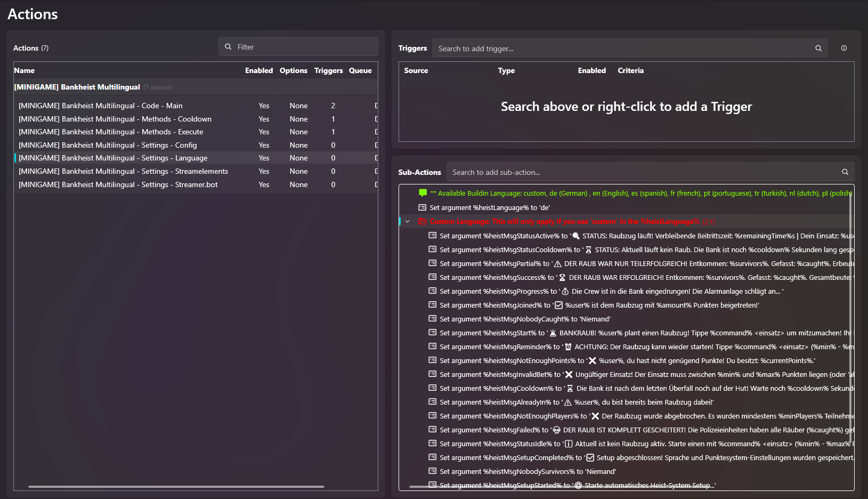Select the 'Code - Main' action row
This screenshot has height=499, width=868.
click(x=196, y=106)
